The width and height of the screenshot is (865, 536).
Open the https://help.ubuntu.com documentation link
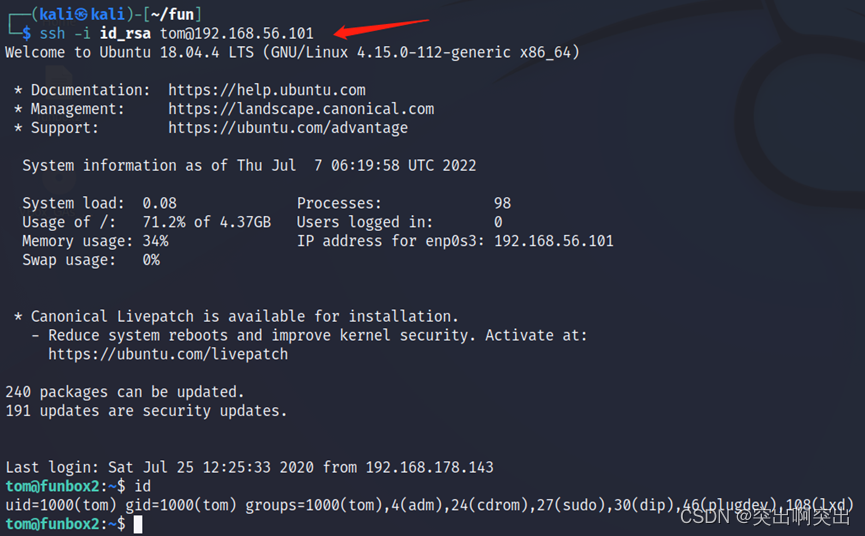(x=267, y=90)
